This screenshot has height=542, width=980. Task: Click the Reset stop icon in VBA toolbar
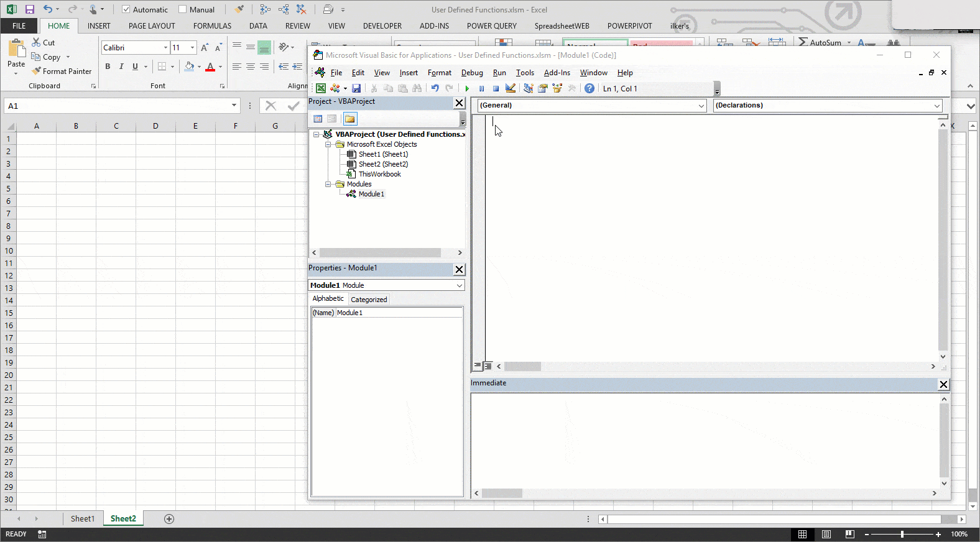click(496, 88)
